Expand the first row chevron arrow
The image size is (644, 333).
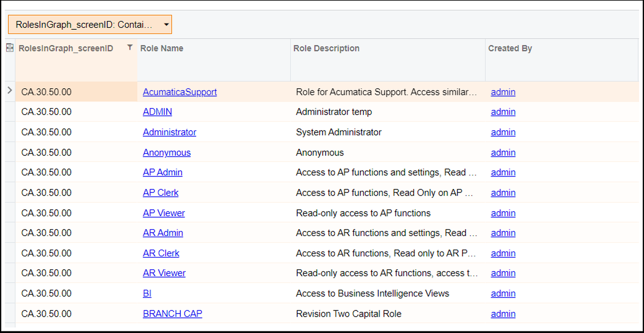(10, 91)
